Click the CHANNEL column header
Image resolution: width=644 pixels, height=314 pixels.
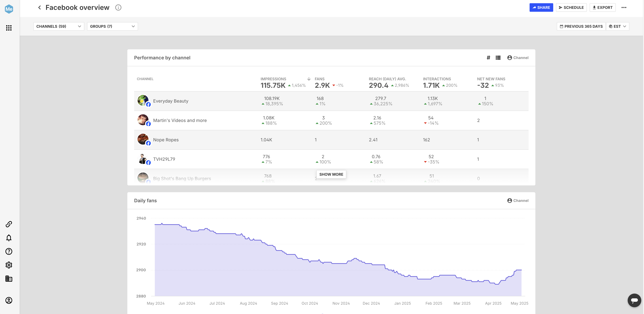pyautogui.click(x=145, y=79)
